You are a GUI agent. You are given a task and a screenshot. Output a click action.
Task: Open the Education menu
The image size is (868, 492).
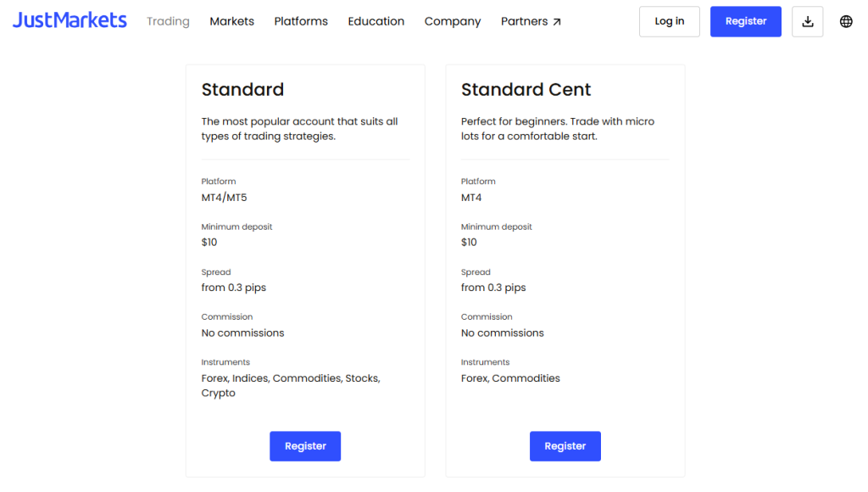coord(376,21)
